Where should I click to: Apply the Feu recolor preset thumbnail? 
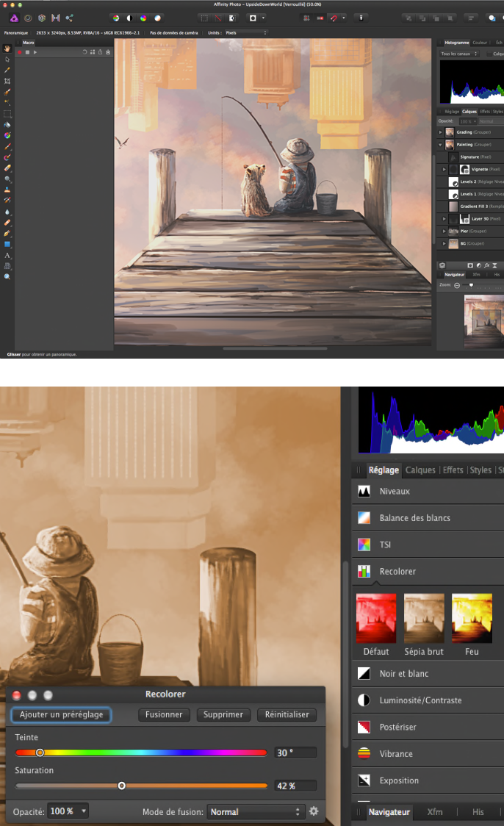472,618
